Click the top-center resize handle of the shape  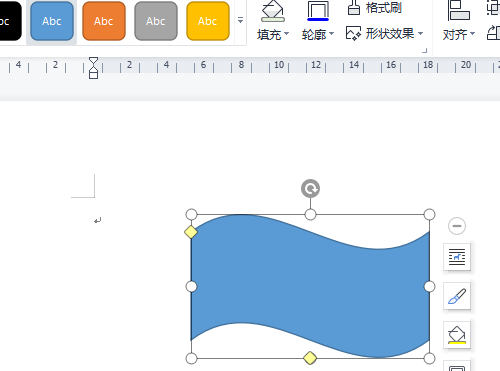point(310,214)
